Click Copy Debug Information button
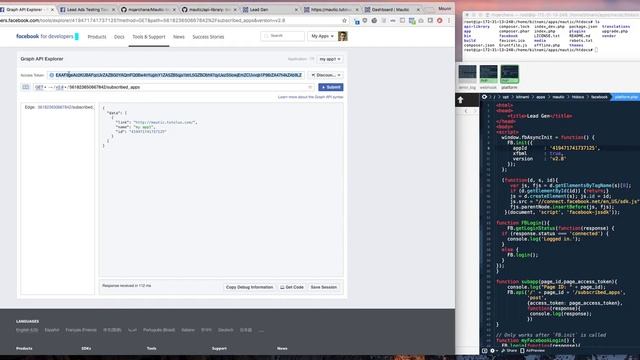Screen dimensions: 640x360 pyautogui.click(x=249, y=287)
